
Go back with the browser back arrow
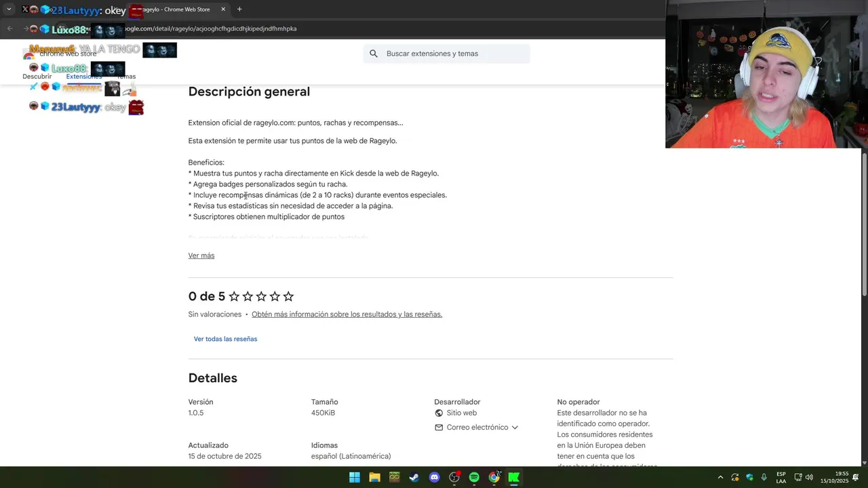(x=9, y=28)
